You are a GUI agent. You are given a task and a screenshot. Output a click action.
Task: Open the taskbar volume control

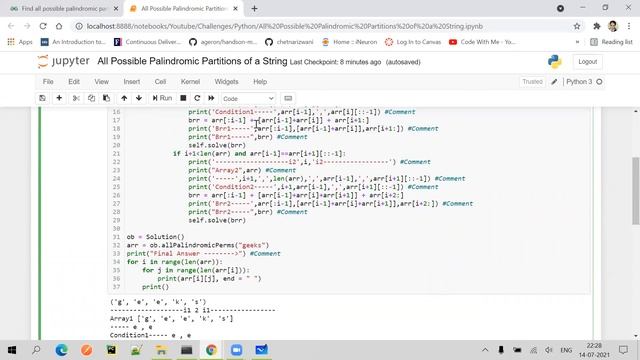pos(549,350)
